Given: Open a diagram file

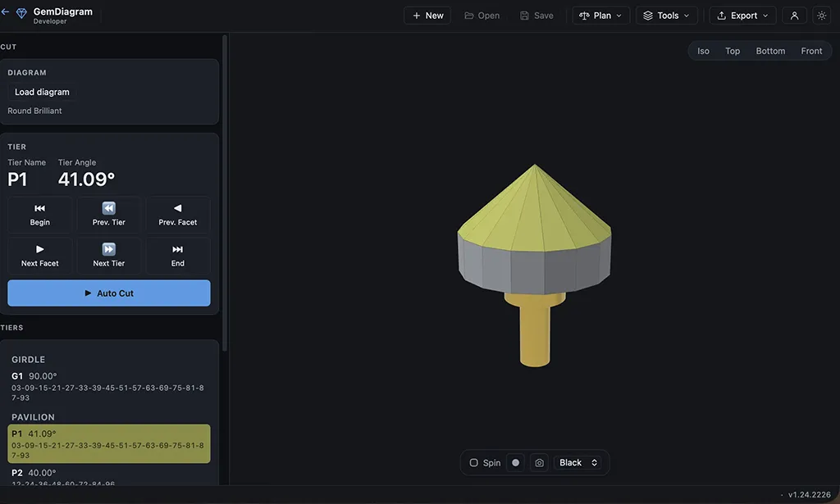Looking at the screenshot, I should tap(482, 16).
